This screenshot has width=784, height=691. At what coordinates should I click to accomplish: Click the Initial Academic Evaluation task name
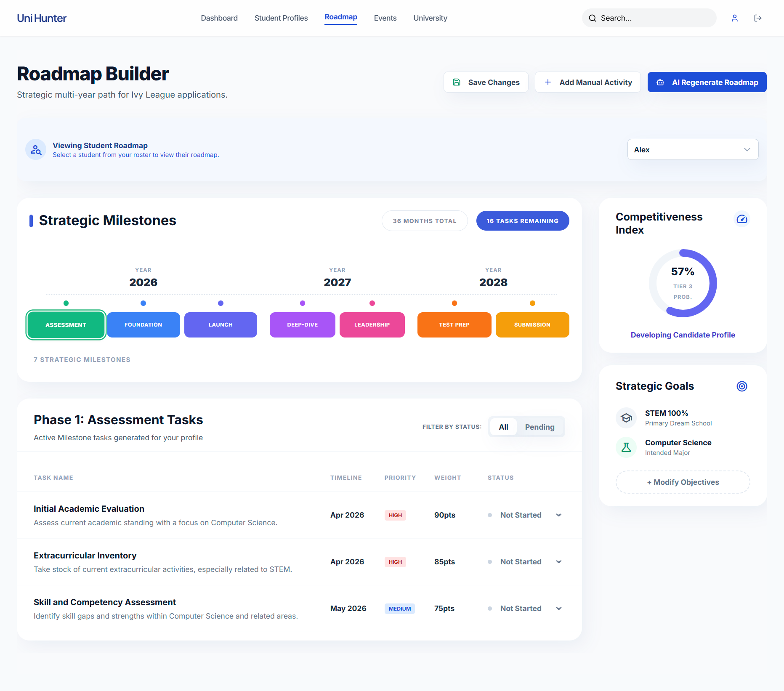89,509
